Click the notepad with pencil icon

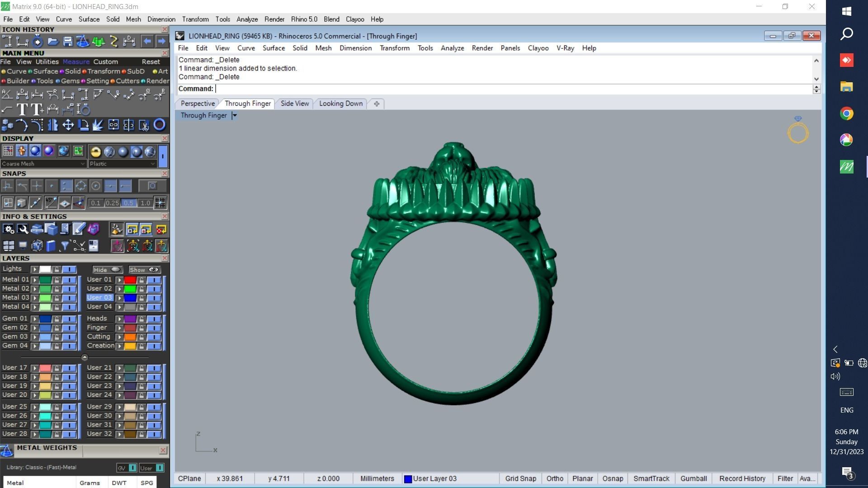(x=79, y=230)
